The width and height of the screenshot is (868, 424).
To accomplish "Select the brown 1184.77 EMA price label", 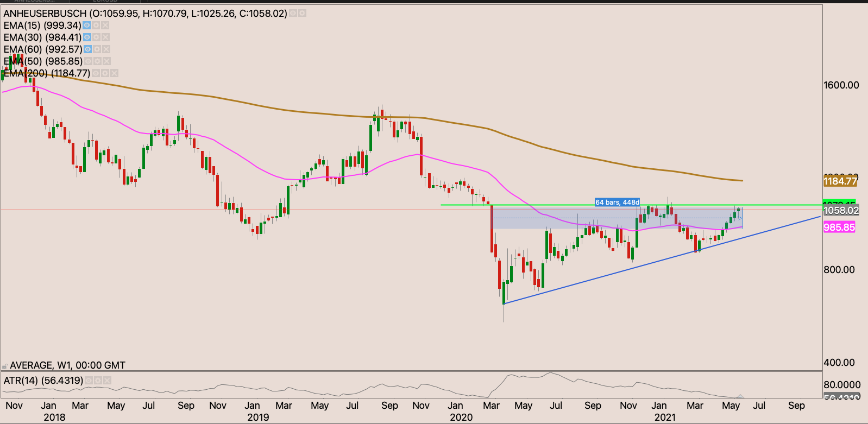I will click(840, 181).
